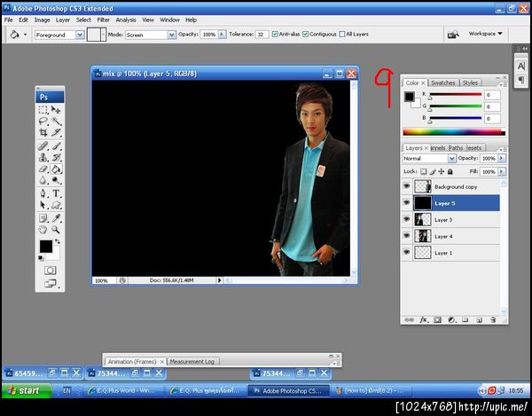Select the Crop tool
The image size is (532, 416).
[43, 132]
